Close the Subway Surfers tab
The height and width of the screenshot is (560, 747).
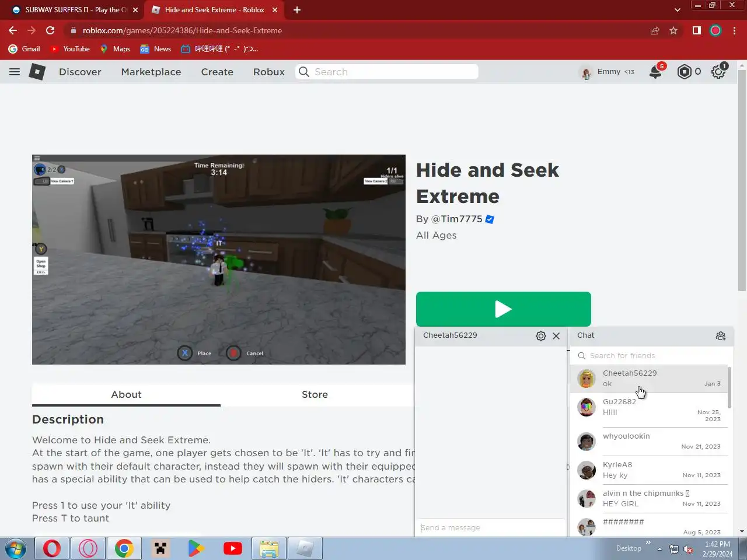pyautogui.click(x=135, y=10)
